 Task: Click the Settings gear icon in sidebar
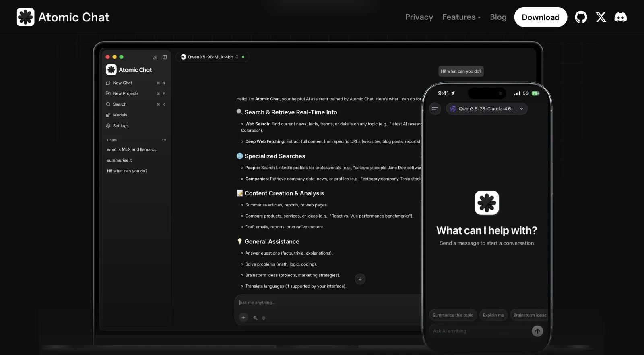click(108, 126)
